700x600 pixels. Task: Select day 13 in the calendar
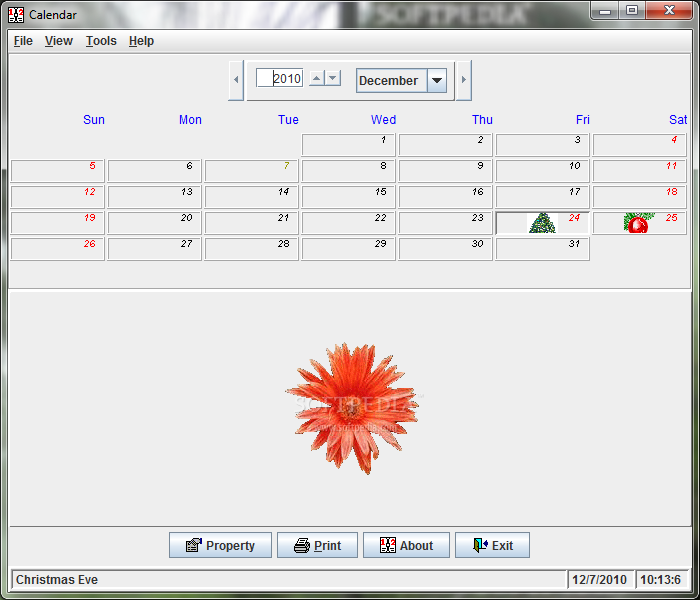point(154,197)
